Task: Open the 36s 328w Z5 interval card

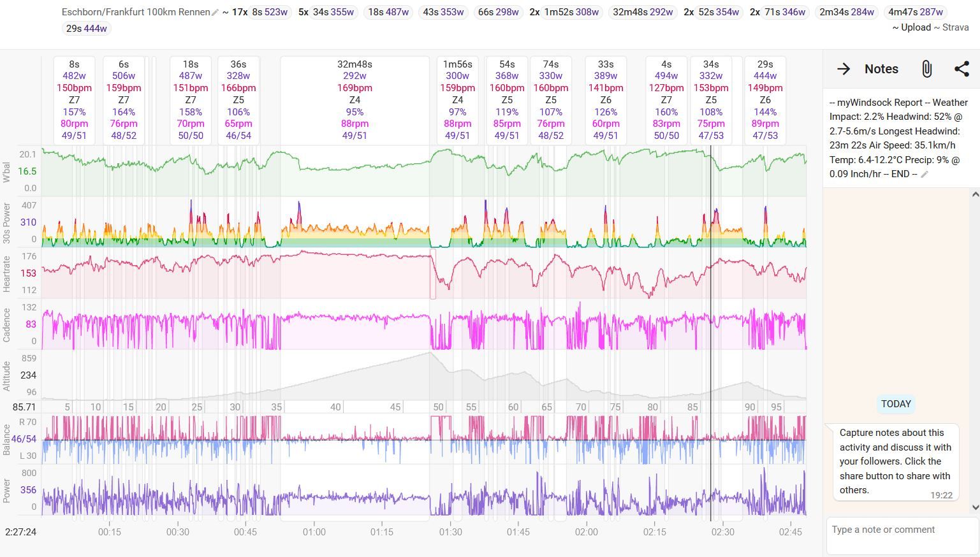Action: tap(238, 100)
